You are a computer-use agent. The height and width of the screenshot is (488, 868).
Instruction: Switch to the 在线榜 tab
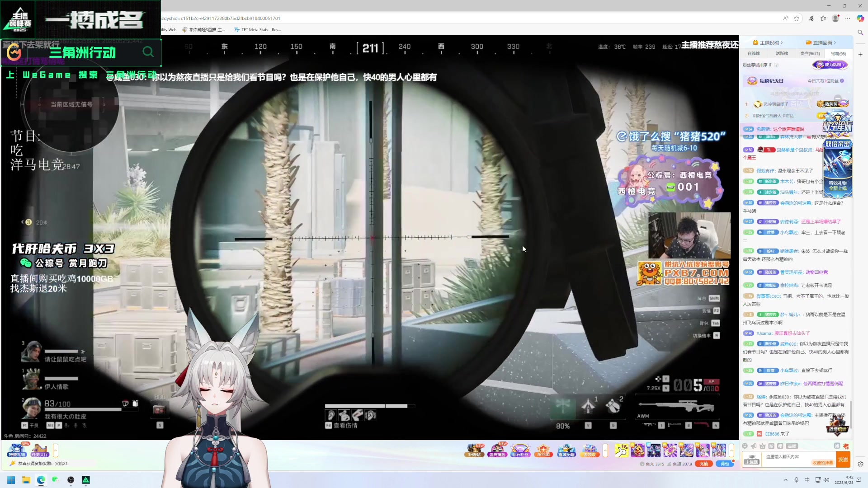(x=754, y=53)
